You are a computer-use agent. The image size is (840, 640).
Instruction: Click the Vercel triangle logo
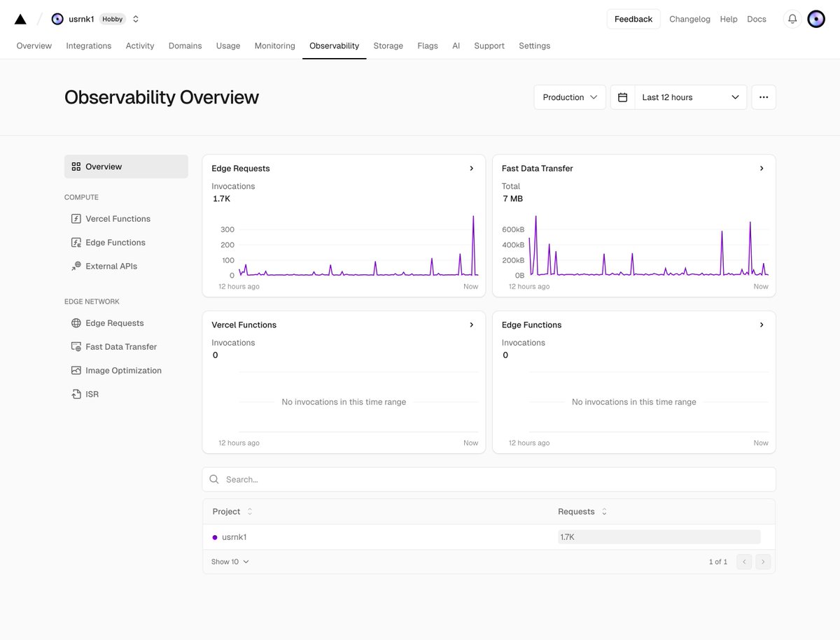pos(20,19)
